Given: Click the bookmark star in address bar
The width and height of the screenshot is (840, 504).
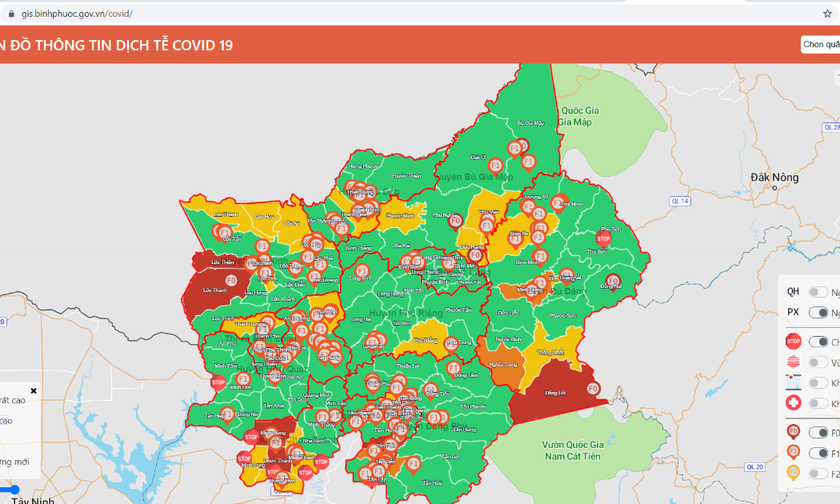Looking at the screenshot, I should (827, 14).
